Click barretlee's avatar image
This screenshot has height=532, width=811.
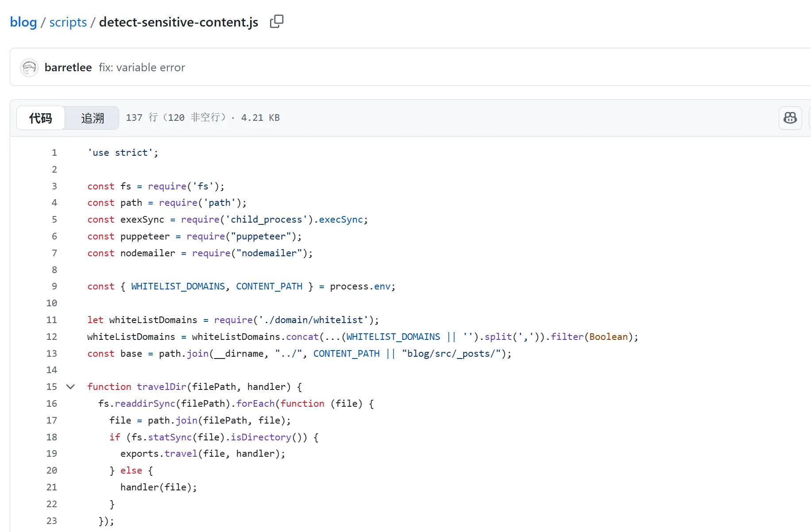click(29, 68)
